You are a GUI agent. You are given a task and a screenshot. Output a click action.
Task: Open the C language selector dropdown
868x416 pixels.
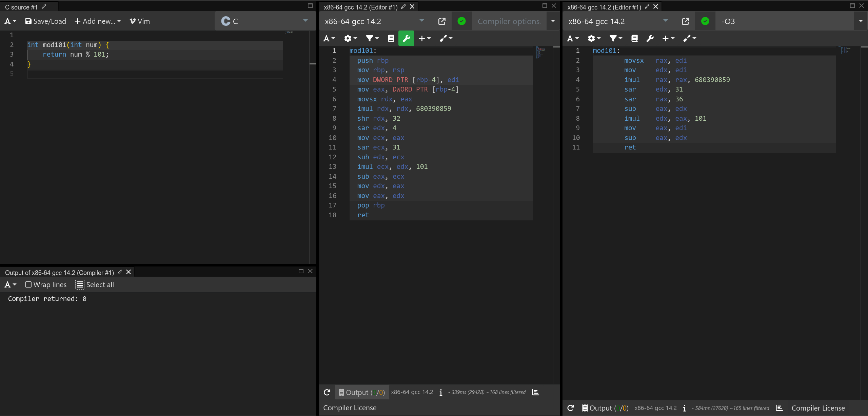click(265, 21)
